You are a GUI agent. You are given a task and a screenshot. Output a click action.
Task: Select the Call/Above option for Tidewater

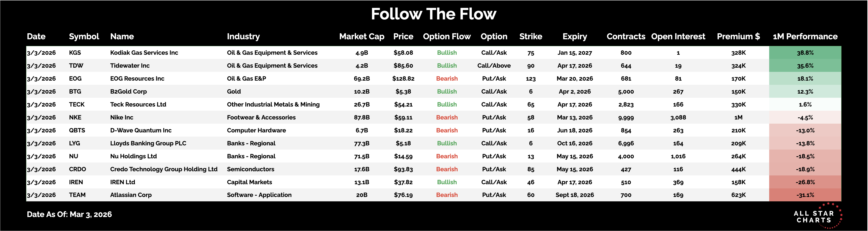coord(494,66)
